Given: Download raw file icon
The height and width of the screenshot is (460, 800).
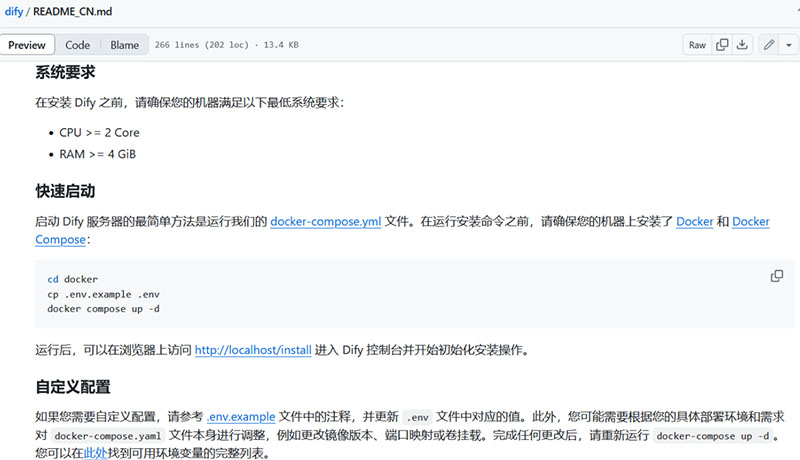Looking at the screenshot, I should pos(742,45).
